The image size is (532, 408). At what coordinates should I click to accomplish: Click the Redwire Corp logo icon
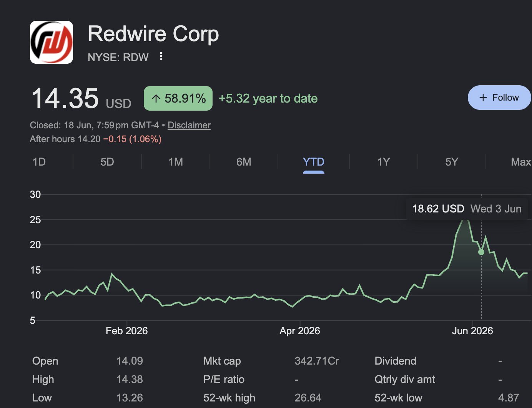pyautogui.click(x=52, y=42)
